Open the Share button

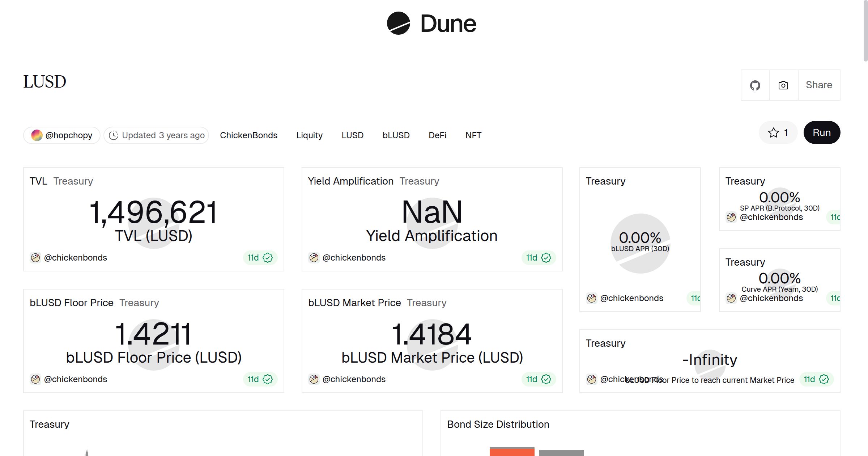pyautogui.click(x=819, y=85)
